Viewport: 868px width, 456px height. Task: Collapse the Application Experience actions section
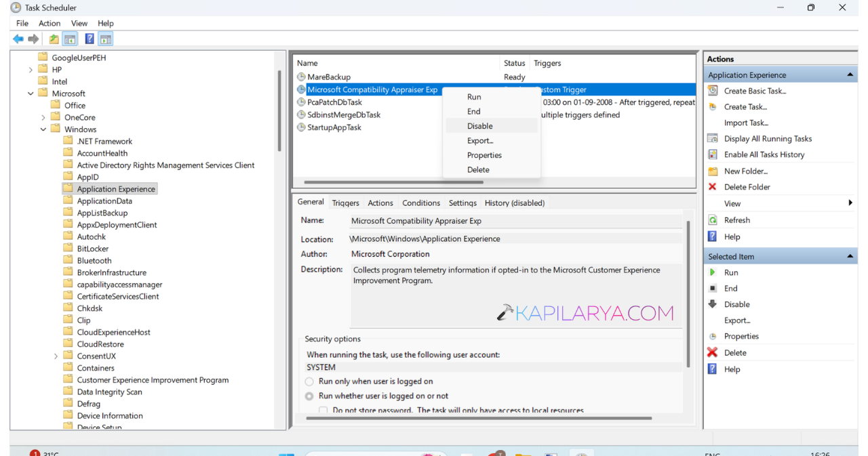pyautogui.click(x=850, y=75)
